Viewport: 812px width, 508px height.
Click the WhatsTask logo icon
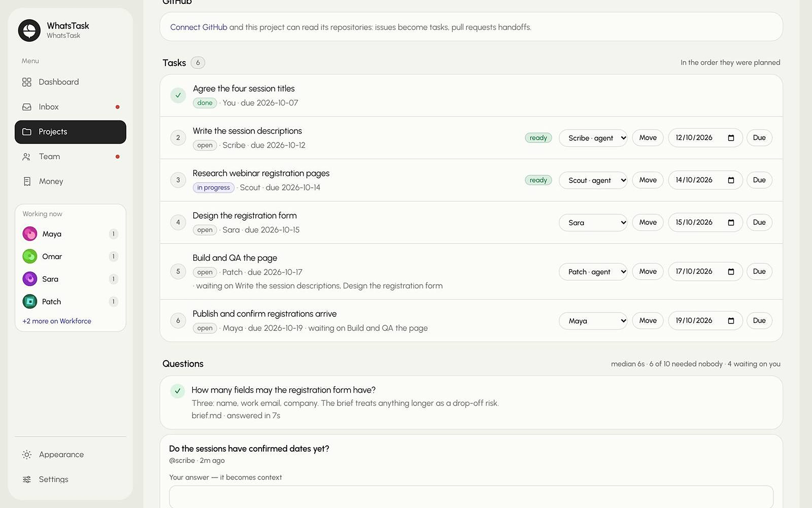click(x=29, y=30)
